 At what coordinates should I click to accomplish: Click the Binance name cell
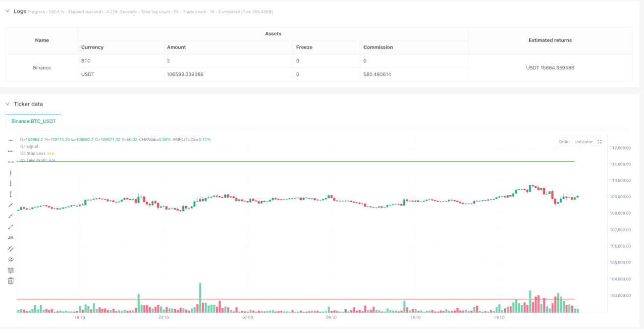pyautogui.click(x=42, y=67)
